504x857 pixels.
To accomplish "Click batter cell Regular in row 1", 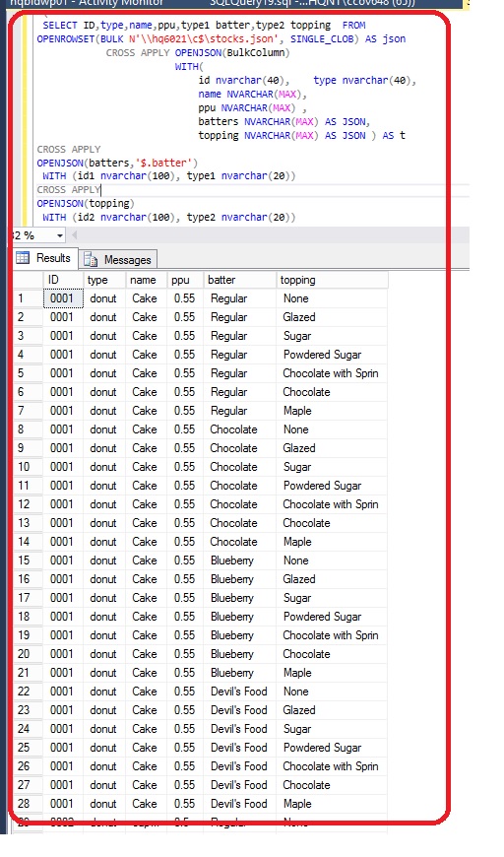I will pyautogui.click(x=240, y=298).
